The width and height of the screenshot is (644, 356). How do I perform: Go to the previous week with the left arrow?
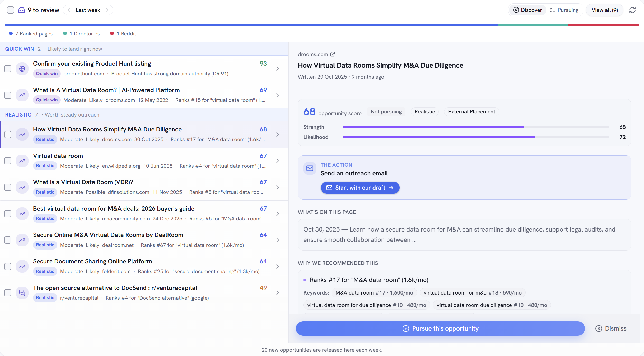tap(69, 10)
